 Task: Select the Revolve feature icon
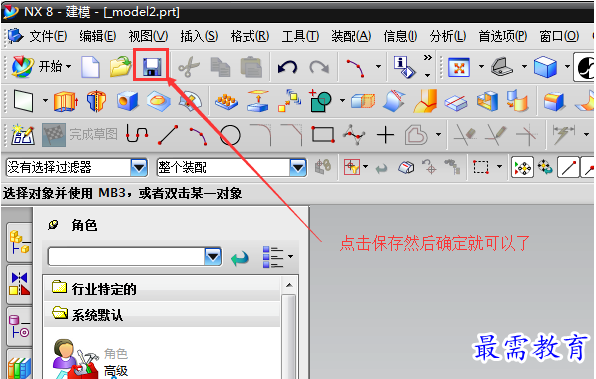(97, 101)
